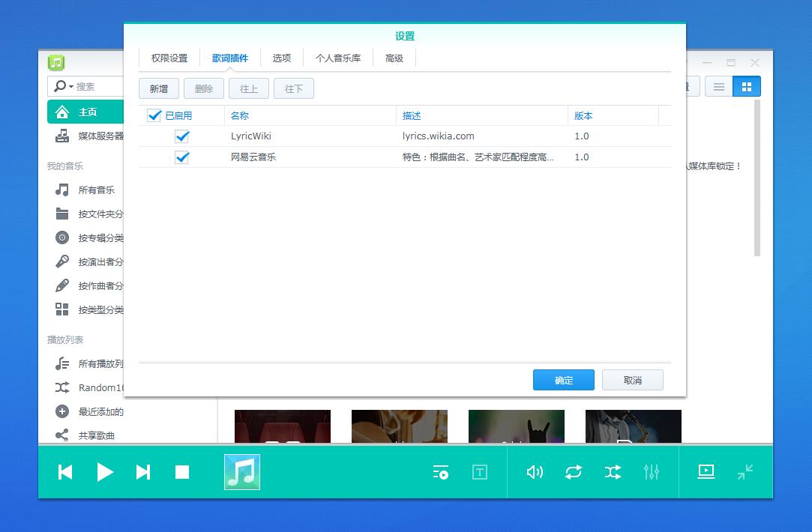This screenshot has height=532, width=812.
Task: Enable repeat playback mode
Action: 574,472
